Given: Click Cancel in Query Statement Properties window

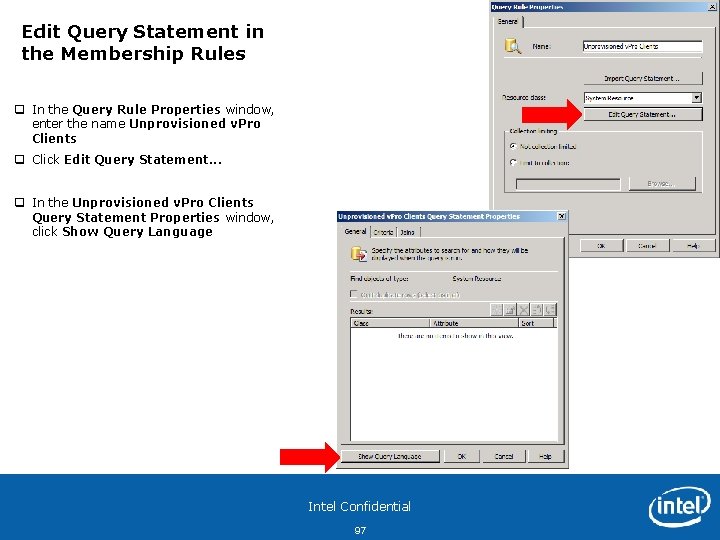Looking at the screenshot, I should click(x=504, y=456).
